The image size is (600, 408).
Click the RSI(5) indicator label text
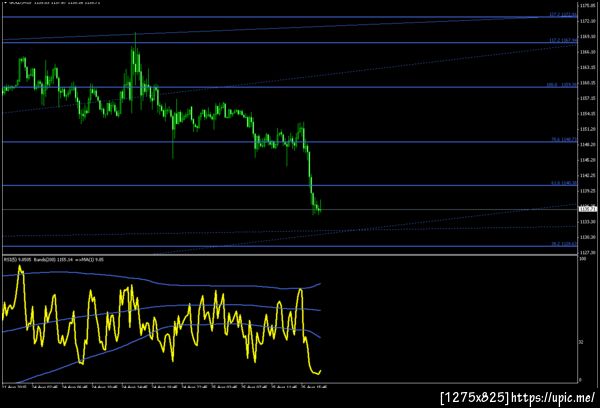pos(17,259)
